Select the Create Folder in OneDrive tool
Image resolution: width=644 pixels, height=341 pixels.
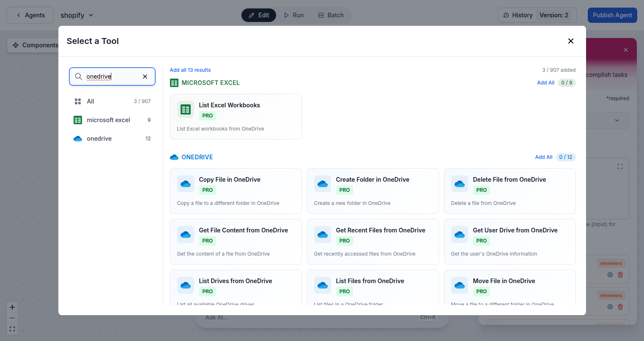point(373,191)
